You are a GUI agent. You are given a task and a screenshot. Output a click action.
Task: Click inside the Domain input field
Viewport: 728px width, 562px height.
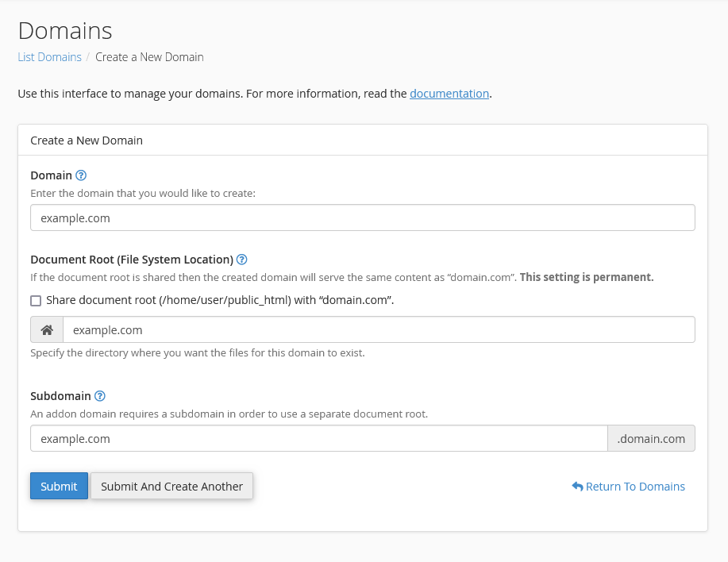tap(362, 217)
